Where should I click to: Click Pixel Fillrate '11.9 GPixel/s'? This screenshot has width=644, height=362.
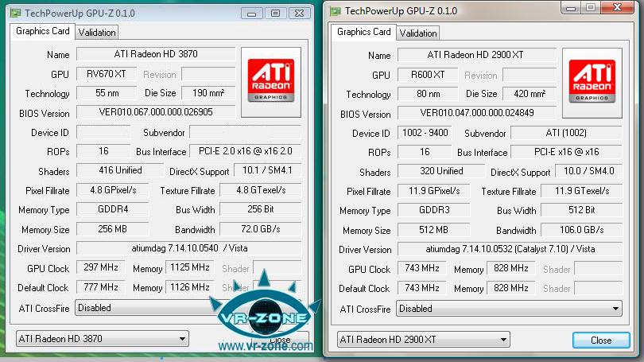[x=434, y=191]
